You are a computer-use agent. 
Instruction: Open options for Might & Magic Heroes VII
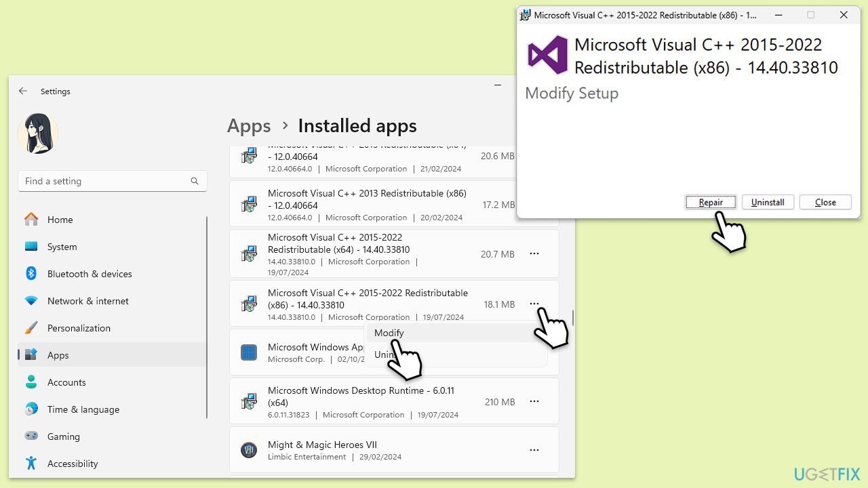pyautogui.click(x=534, y=450)
